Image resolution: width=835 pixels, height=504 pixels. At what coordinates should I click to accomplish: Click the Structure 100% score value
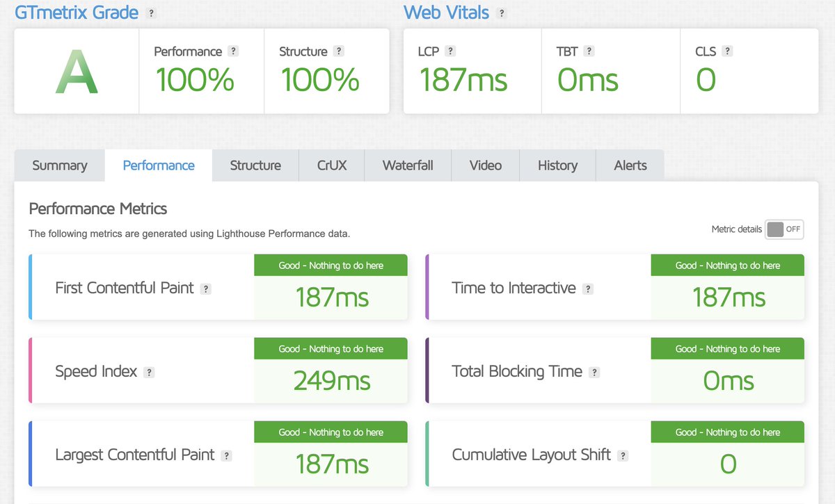(x=319, y=79)
